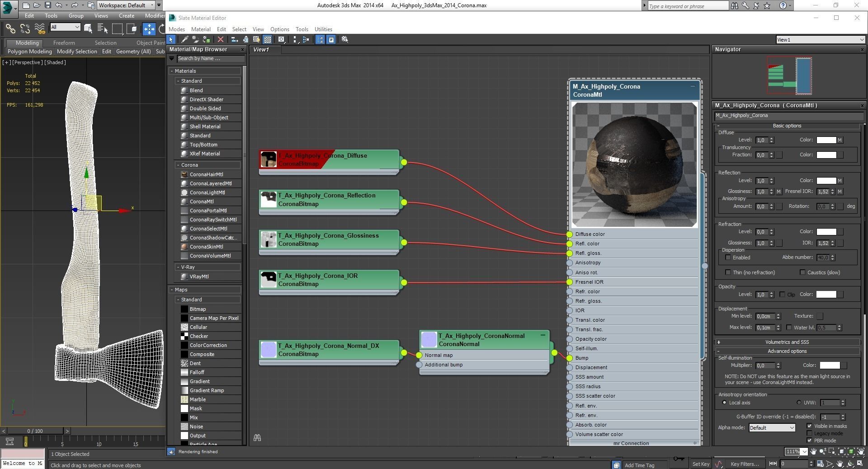Screen dimensions: 868x469
Task: Switch to the Freeform ribbon tab
Action: pyautogui.click(x=64, y=43)
